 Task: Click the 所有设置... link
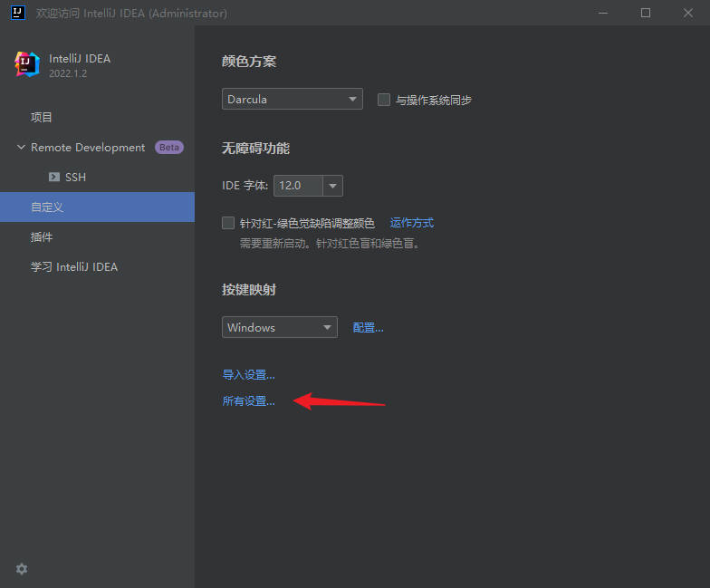point(248,400)
